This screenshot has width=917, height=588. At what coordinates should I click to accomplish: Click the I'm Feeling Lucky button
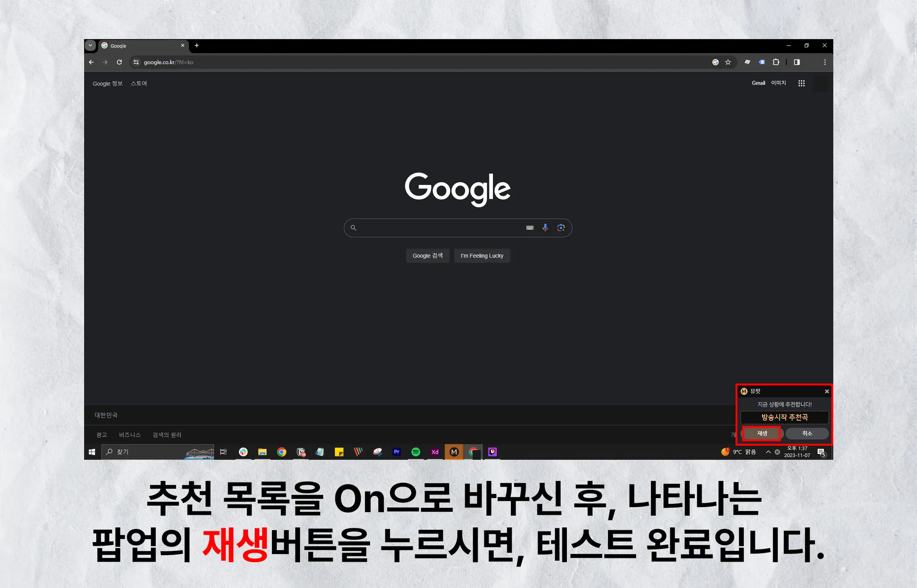pyautogui.click(x=482, y=256)
